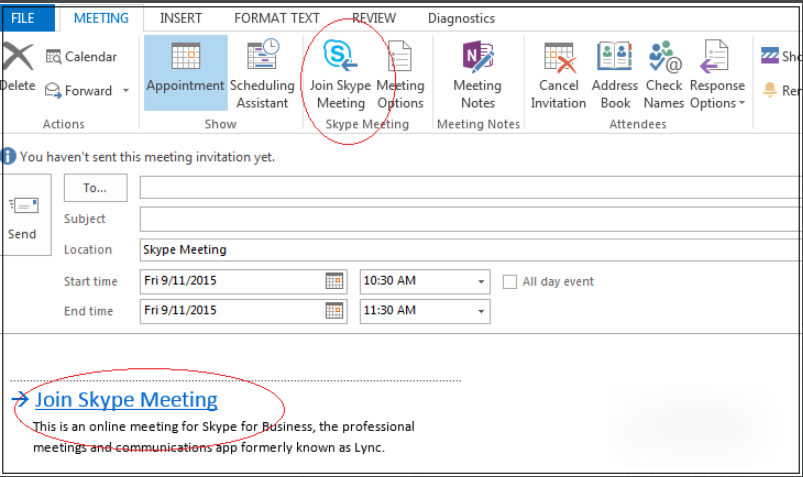Select the MEETING tab
803x477 pixels.
101,18
